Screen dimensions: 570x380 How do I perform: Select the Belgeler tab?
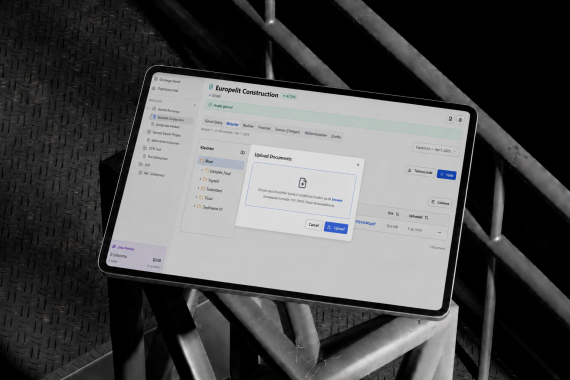[x=233, y=124]
